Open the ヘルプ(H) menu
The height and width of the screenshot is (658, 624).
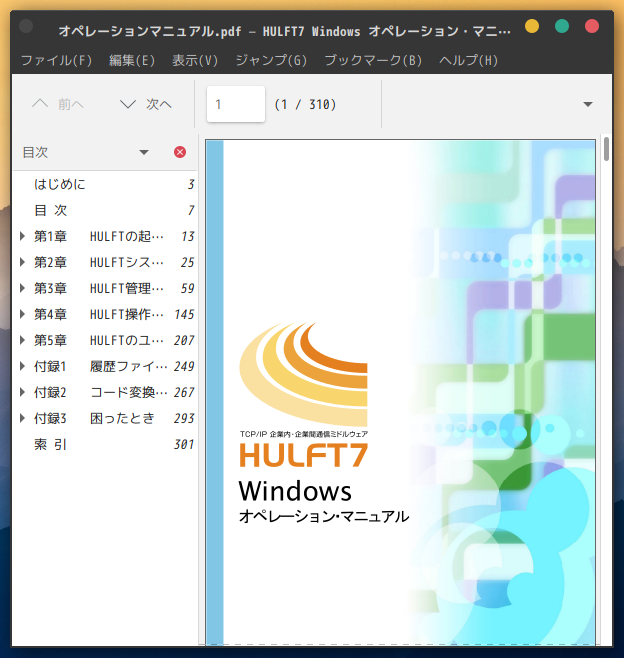pos(468,60)
